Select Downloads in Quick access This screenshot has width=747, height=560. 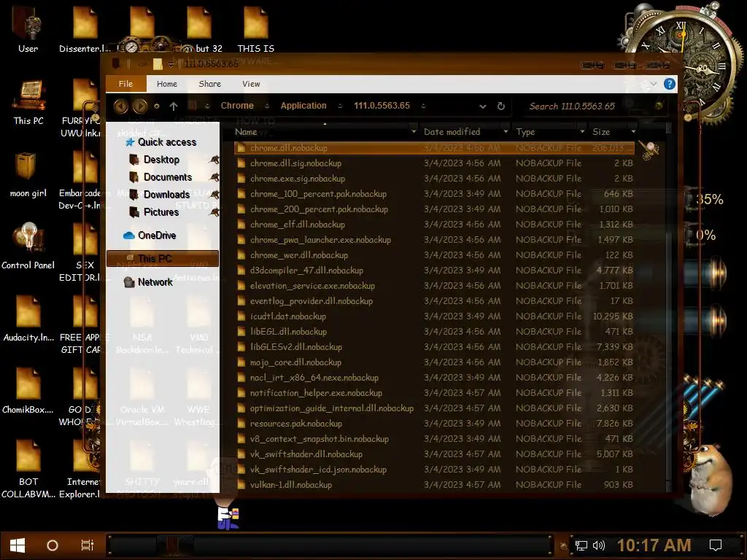coord(166,195)
